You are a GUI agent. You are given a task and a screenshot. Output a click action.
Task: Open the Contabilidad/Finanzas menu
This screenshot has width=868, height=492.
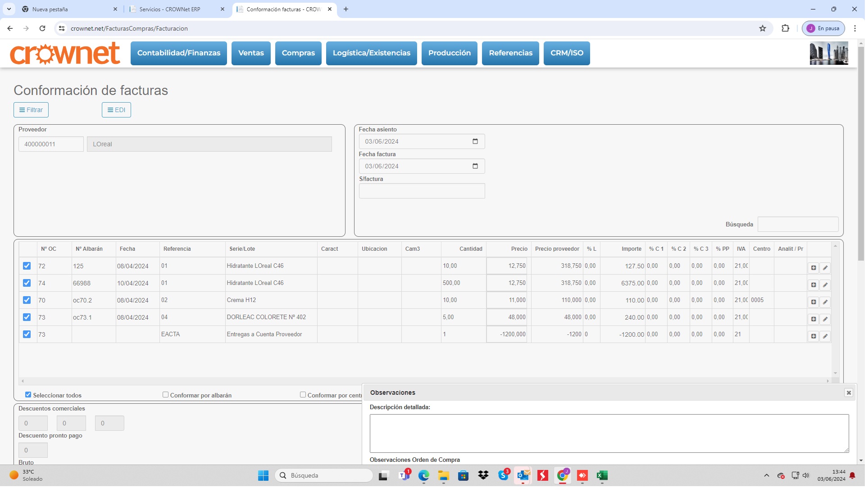click(179, 53)
